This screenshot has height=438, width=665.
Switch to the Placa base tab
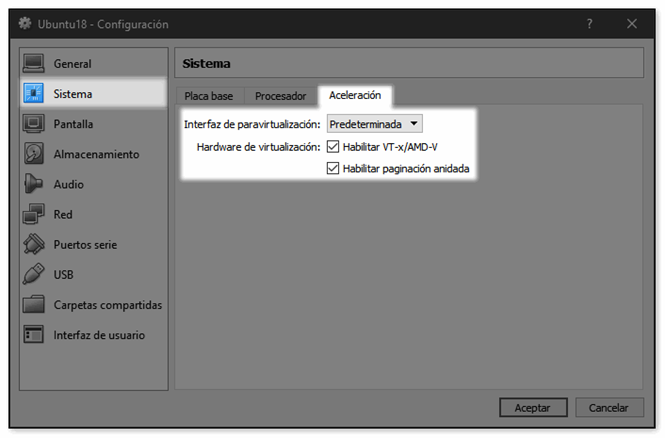click(209, 96)
